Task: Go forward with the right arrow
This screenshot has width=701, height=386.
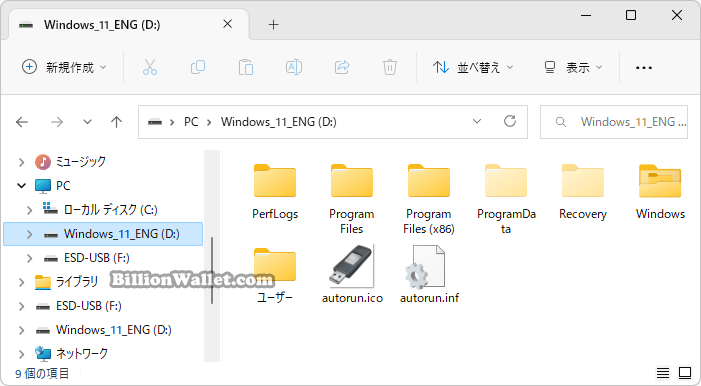Action: click(57, 122)
